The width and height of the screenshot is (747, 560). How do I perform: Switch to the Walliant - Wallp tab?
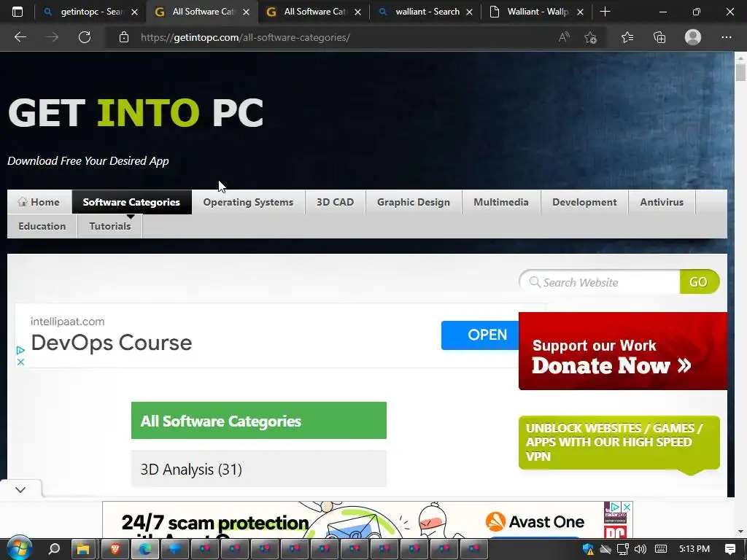[538, 12]
